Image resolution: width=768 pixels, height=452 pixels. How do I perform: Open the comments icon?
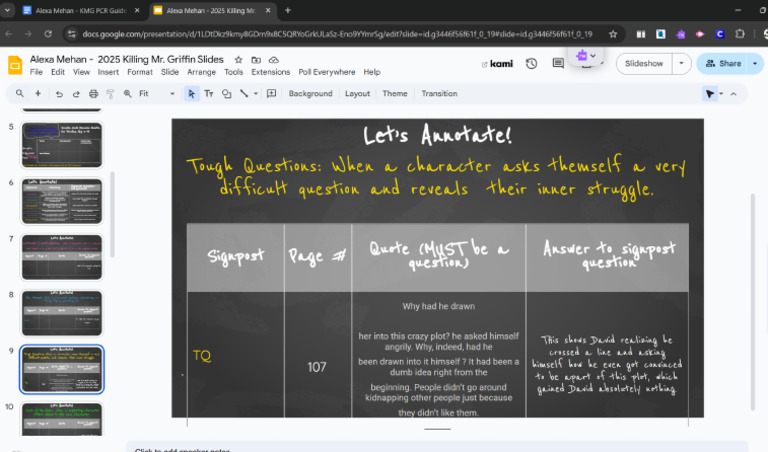pyautogui.click(x=558, y=63)
